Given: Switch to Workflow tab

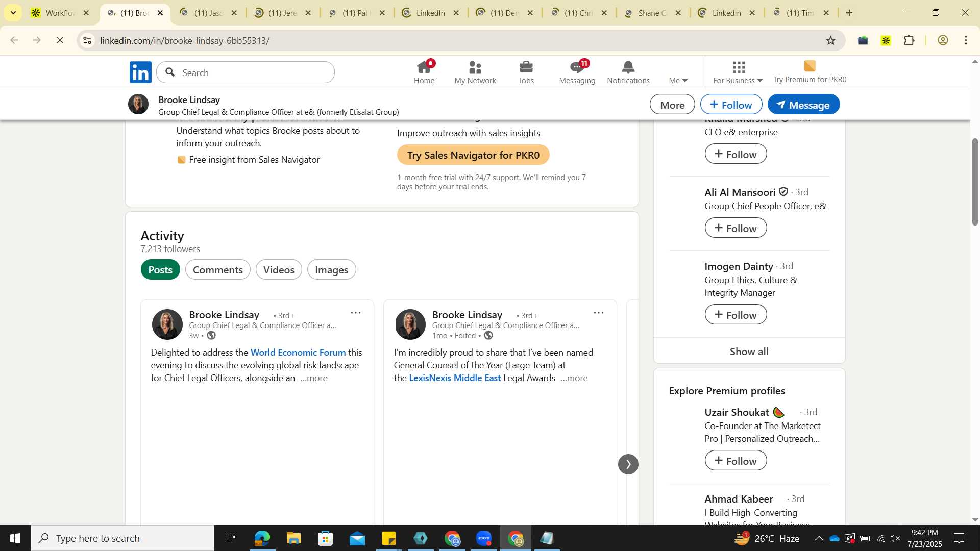Looking at the screenshot, I should pyautogui.click(x=60, y=13).
